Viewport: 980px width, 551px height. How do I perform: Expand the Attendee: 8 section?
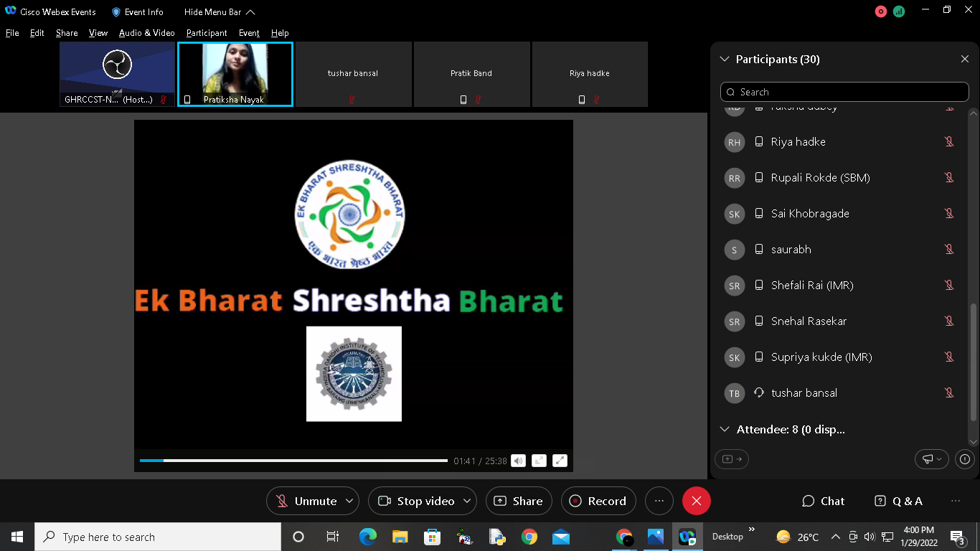pos(724,429)
